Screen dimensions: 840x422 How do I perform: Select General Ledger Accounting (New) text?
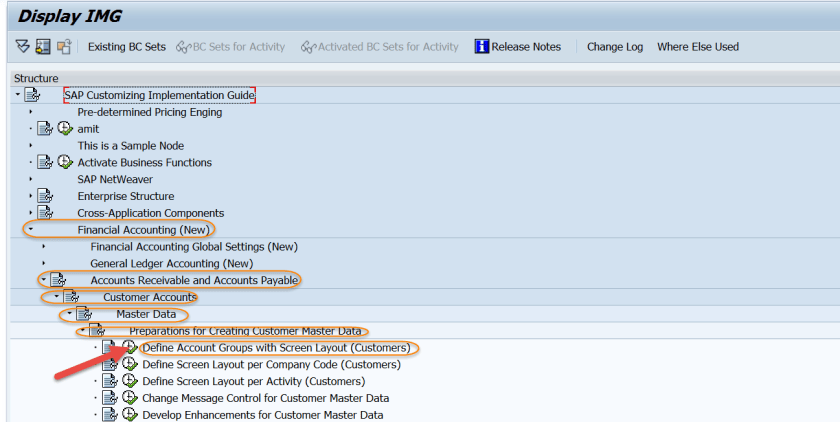coord(171,263)
